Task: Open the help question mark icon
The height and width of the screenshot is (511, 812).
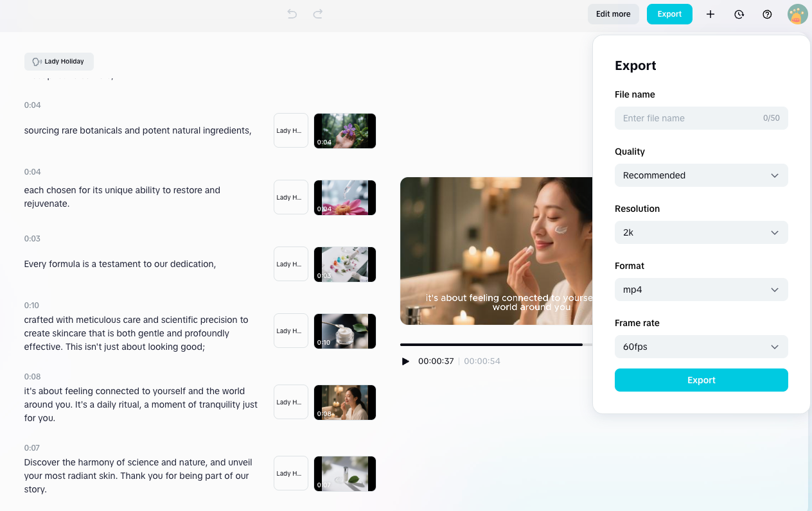Action: point(767,14)
